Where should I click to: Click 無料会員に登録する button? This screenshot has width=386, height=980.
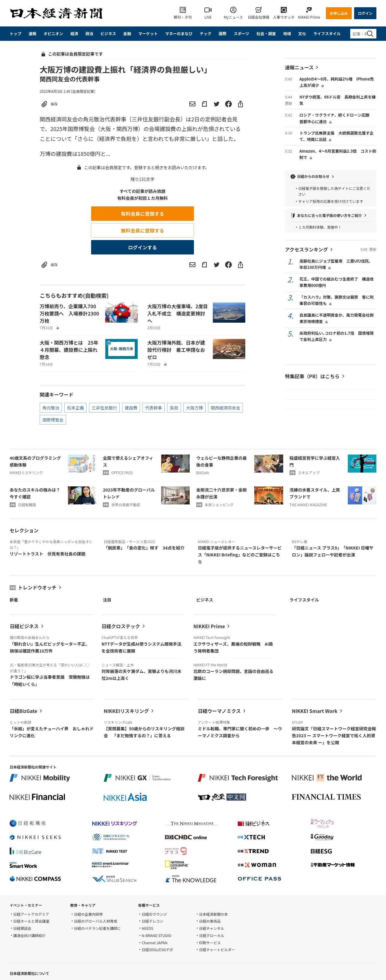point(142,230)
